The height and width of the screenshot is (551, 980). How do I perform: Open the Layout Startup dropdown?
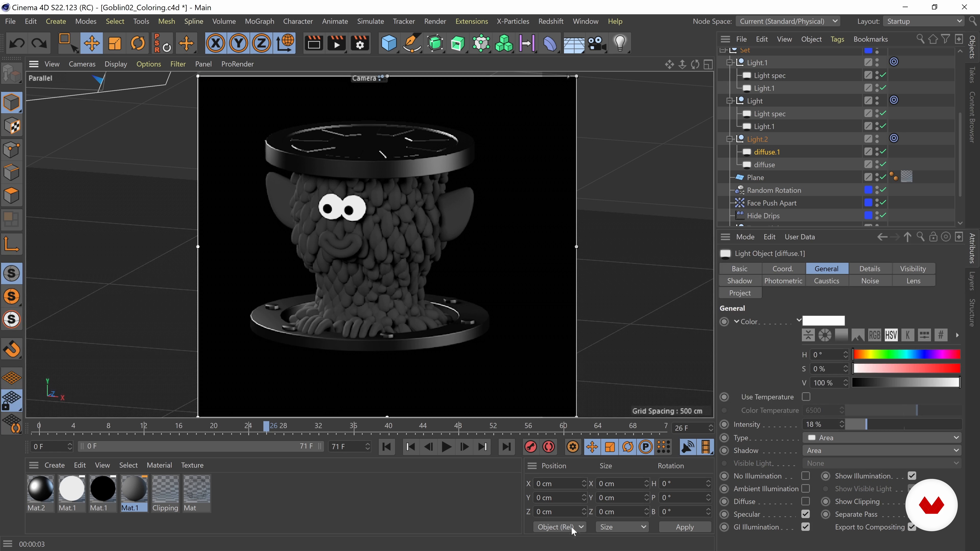[924, 21]
